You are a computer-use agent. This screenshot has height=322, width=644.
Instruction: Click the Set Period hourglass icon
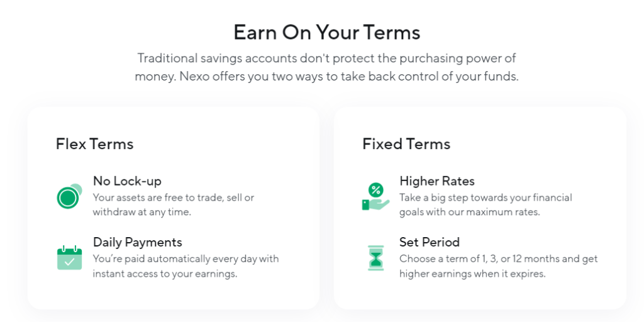pos(375,258)
